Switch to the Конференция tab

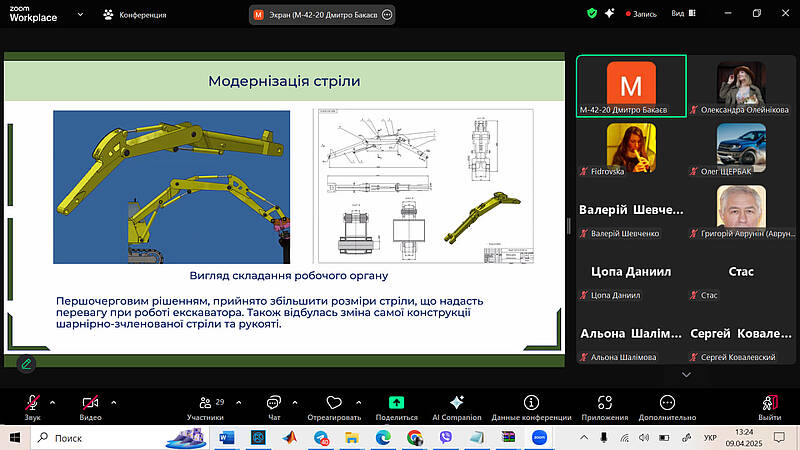[135, 15]
